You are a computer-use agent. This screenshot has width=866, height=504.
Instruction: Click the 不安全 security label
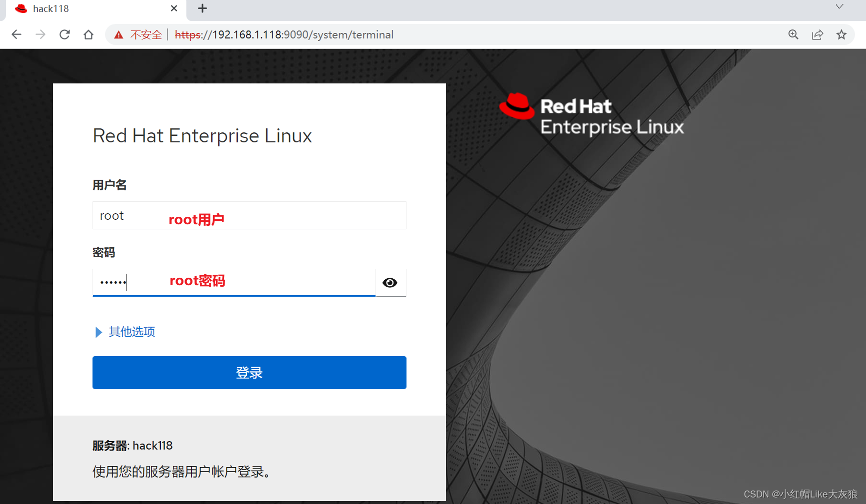coord(146,34)
